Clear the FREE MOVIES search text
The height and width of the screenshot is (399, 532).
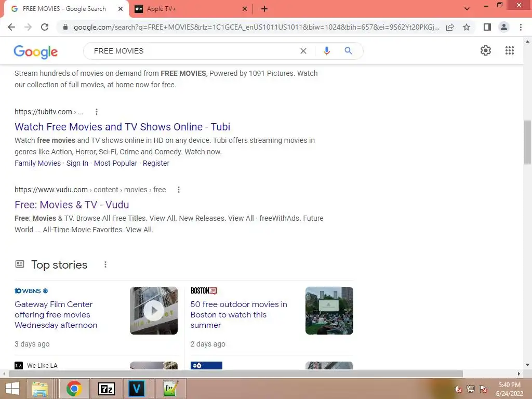[303, 51]
